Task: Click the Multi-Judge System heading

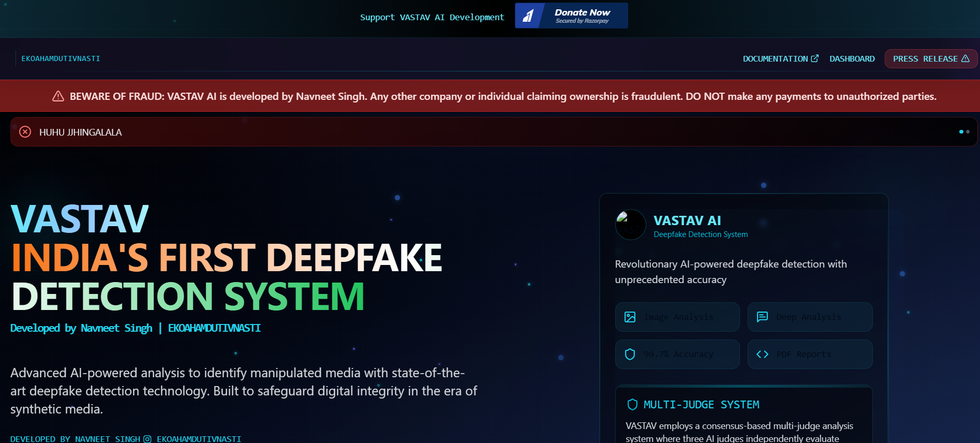Action: [x=701, y=405]
